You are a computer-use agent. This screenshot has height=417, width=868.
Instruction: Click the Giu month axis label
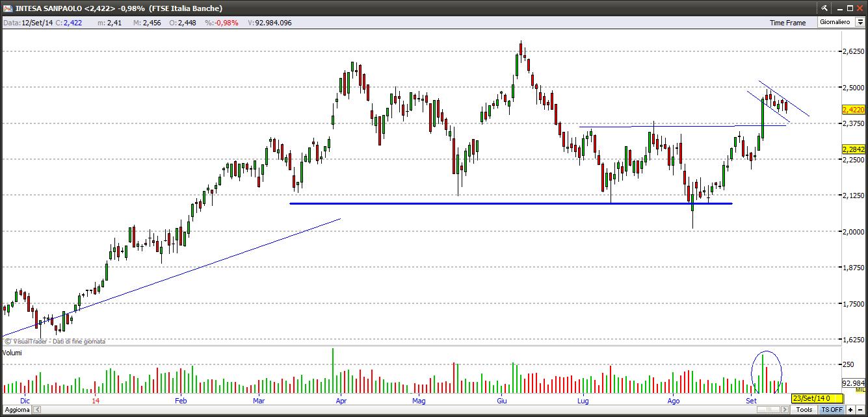click(503, 401)
